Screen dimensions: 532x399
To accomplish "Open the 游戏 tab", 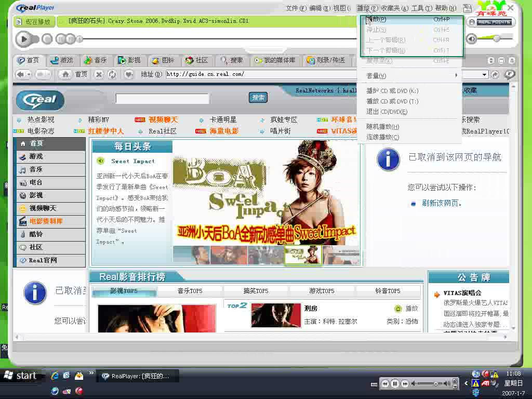I will (62, 60).
